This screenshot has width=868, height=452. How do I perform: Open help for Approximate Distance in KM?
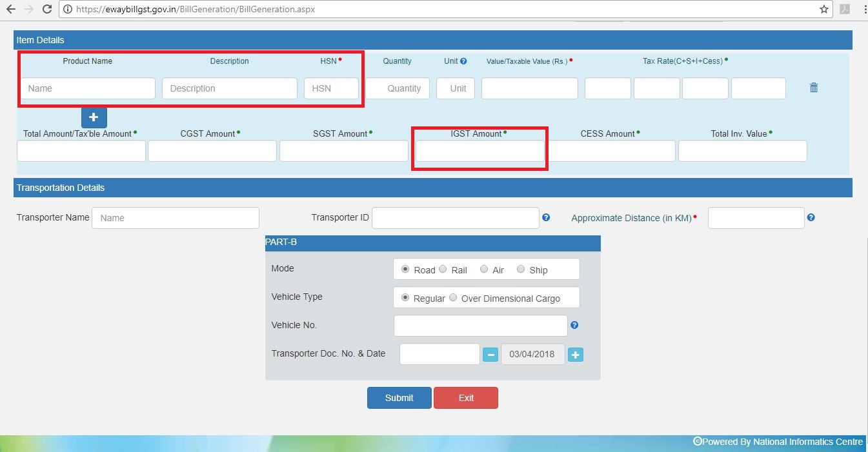pos(811,218)
